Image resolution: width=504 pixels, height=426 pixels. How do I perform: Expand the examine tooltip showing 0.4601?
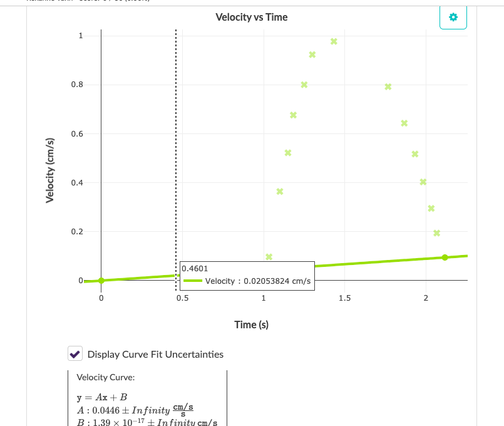(x=194, y=268)
